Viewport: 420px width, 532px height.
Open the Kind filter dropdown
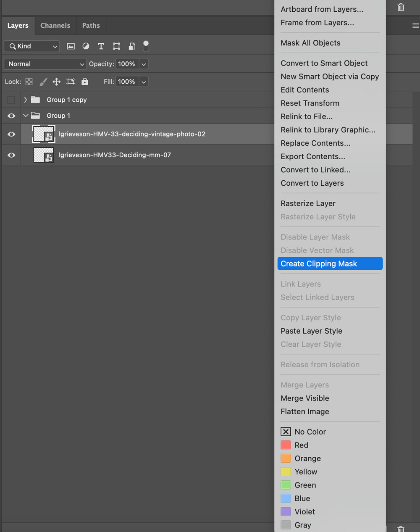click(x=31, y=46)
